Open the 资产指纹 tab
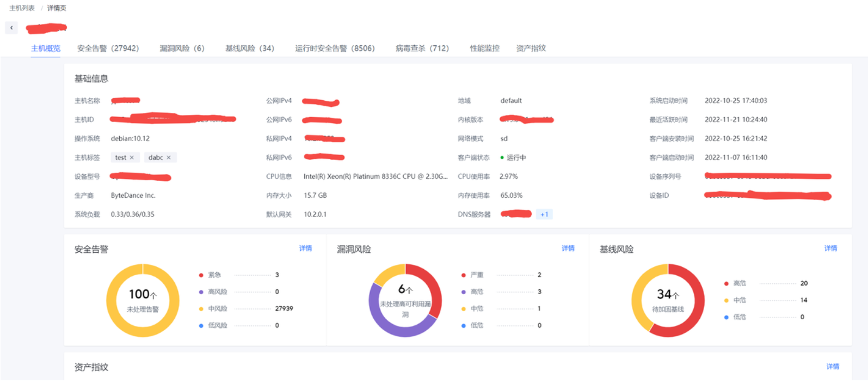Viewport: 868px width, 383px height. click(531, 48)
